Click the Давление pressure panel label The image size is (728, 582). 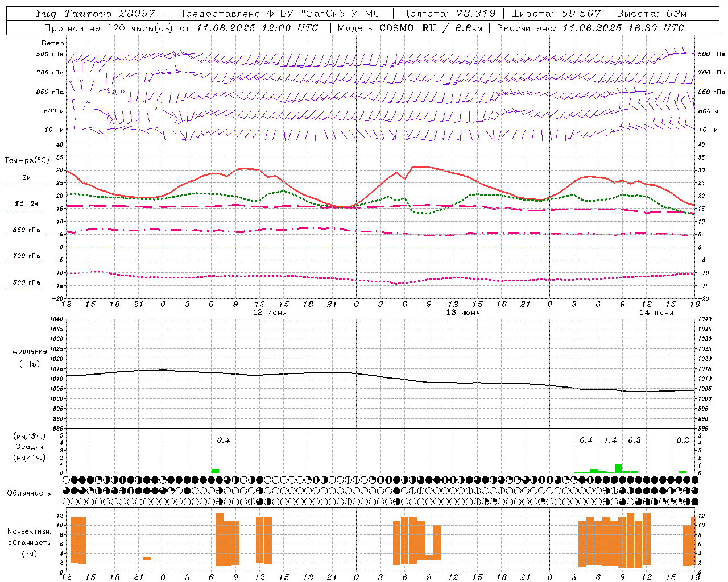[x=30, y=351]
